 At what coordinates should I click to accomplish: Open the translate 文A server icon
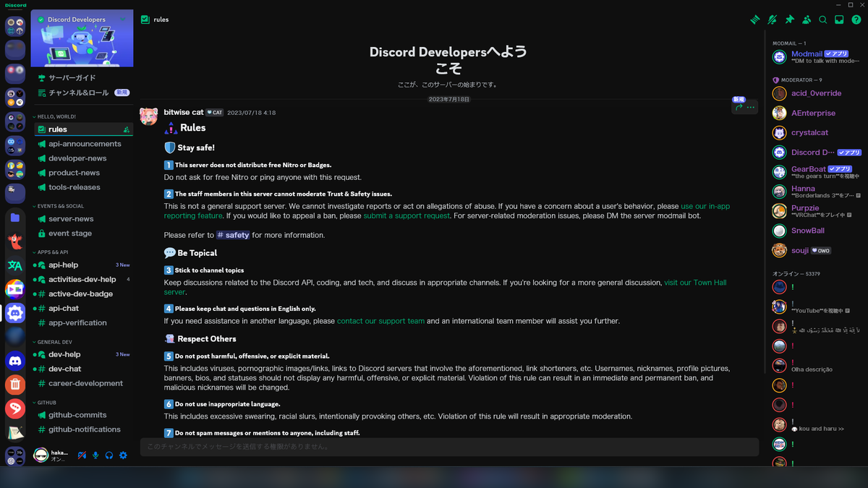tap(15, 265)
